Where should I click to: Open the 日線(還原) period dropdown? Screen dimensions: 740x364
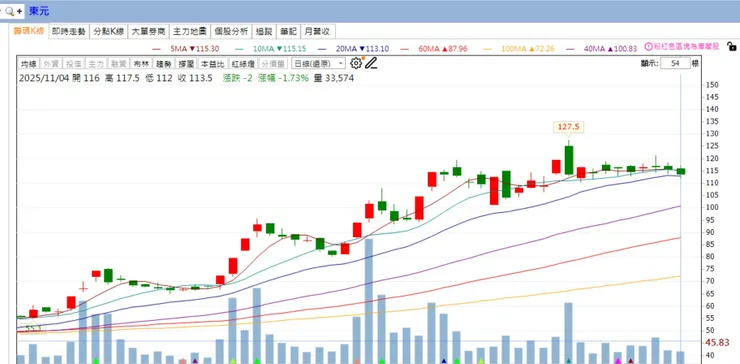point(318,64)
